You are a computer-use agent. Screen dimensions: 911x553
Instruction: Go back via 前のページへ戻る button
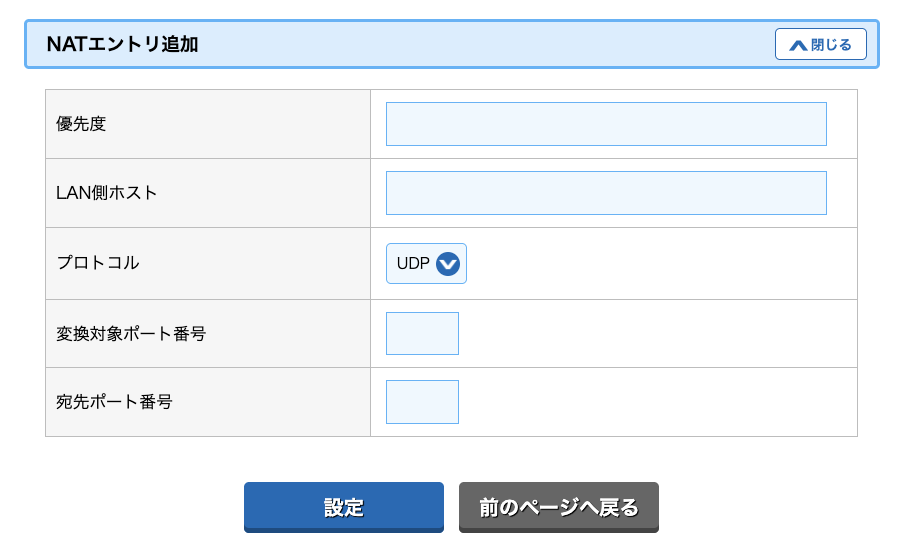point(559,507)
